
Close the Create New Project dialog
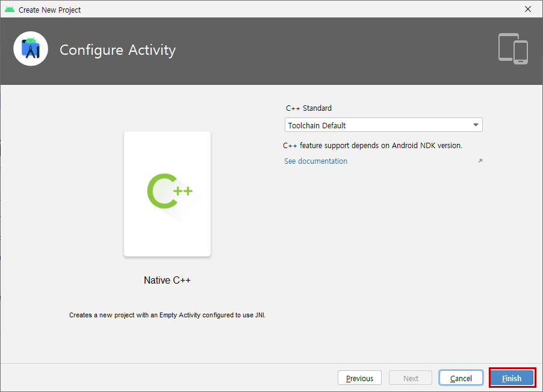click(x=528, y=10)
